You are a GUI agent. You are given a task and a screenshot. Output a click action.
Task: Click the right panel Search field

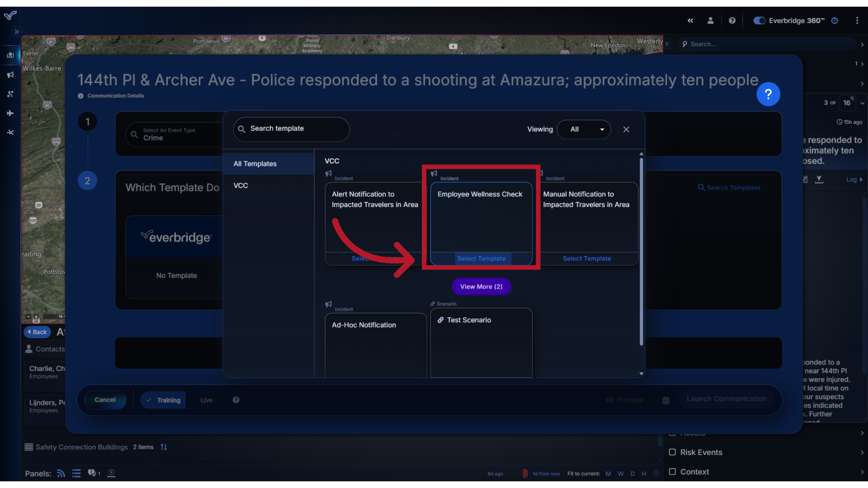pos(768,44)
